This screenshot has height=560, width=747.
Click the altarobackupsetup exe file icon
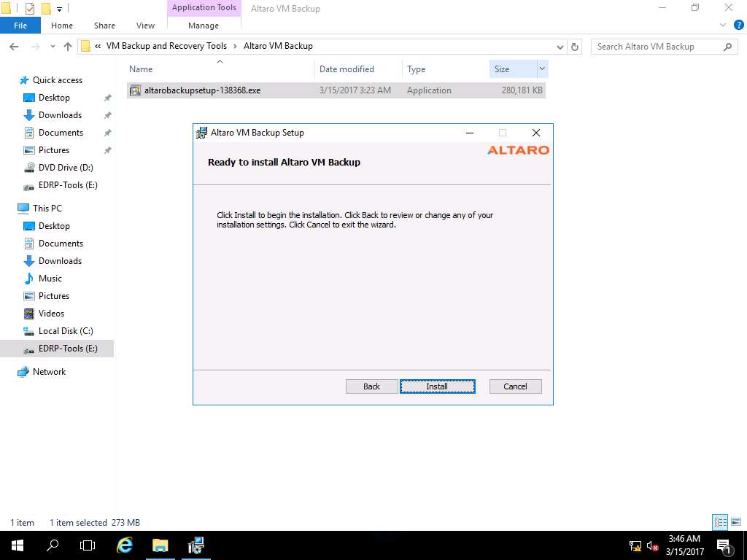click(x=135, y=90)
